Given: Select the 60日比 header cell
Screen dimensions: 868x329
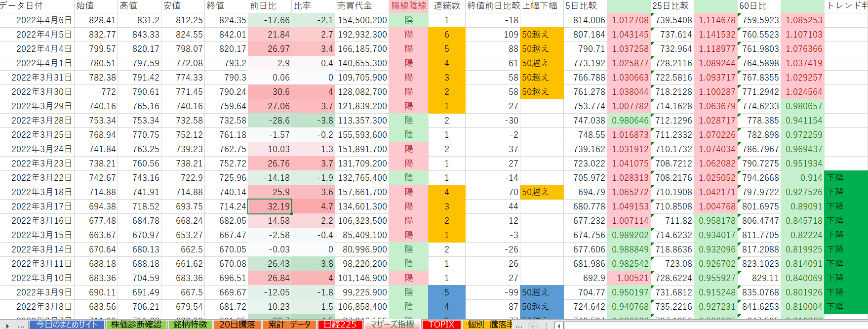Looking at the screenshot, I should coord(759,6).
